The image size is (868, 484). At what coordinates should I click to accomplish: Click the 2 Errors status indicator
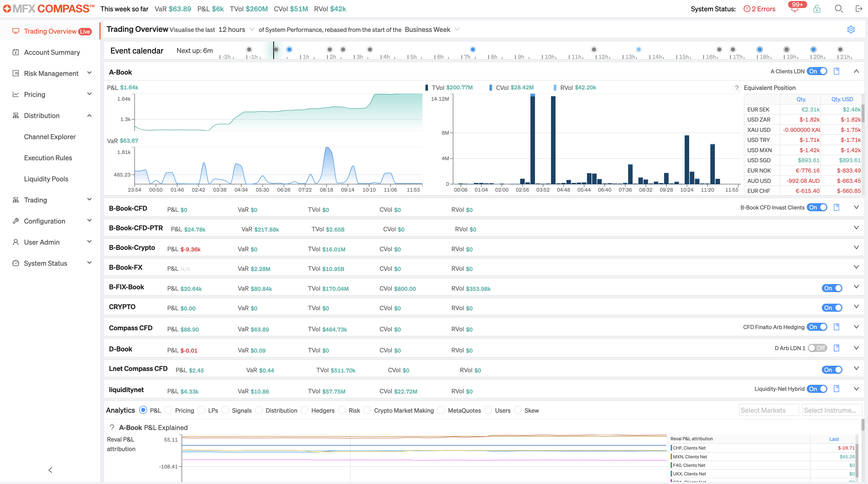(759, 9)
